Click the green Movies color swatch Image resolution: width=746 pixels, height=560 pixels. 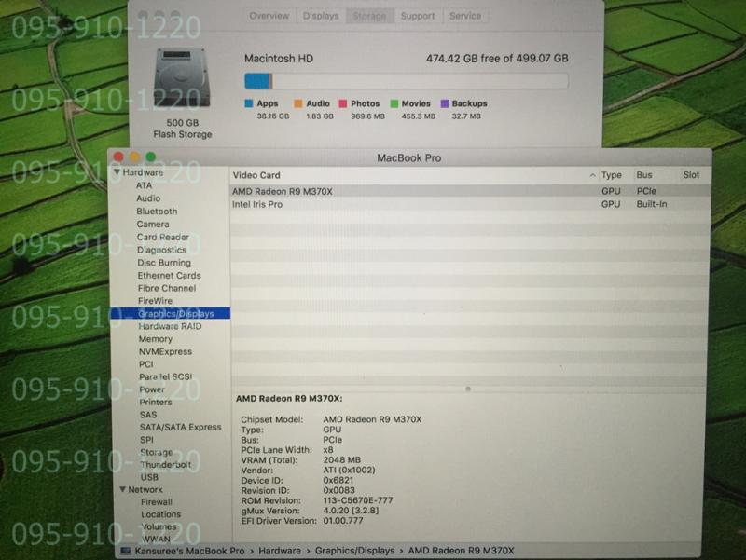[x=394, y=103]
